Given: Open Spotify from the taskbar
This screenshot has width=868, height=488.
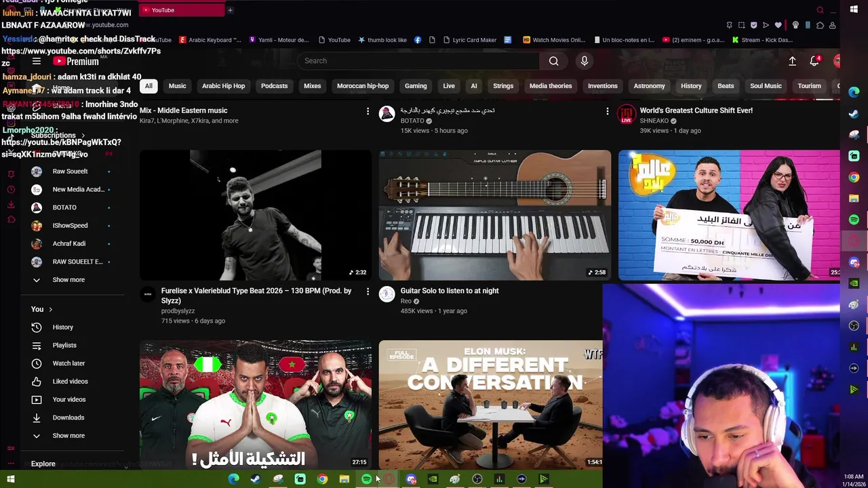Looking at the screenshot, I should click(x=366, y=479).
